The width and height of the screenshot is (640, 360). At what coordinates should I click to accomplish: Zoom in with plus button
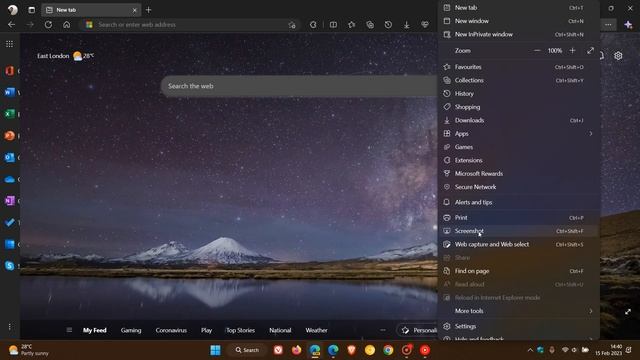572,51
